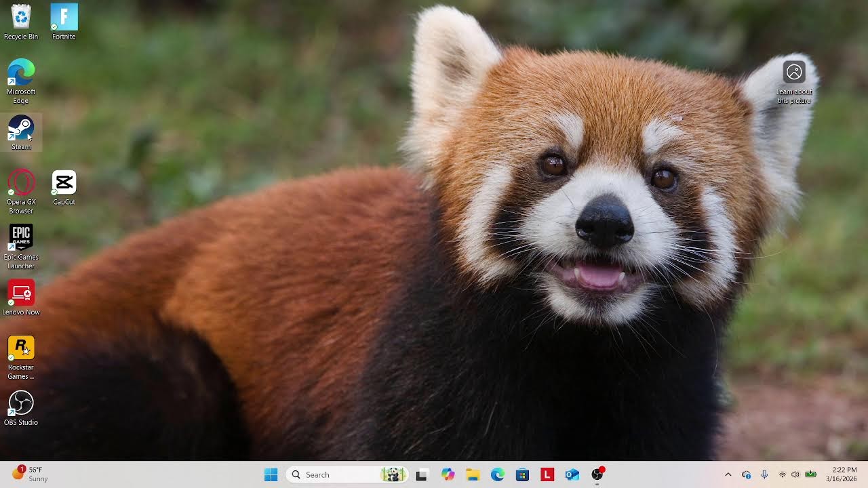Image resolution: width=868 pixels, height=488 pixels.
Task: Select the OBS Studio desktop shortcut
Action: 21,408
